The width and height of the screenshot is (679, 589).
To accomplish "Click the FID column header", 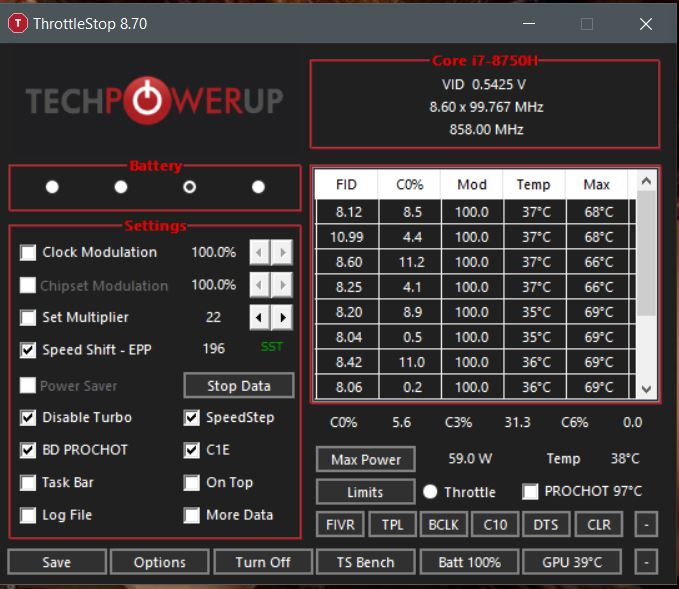I will click(346, 184).
